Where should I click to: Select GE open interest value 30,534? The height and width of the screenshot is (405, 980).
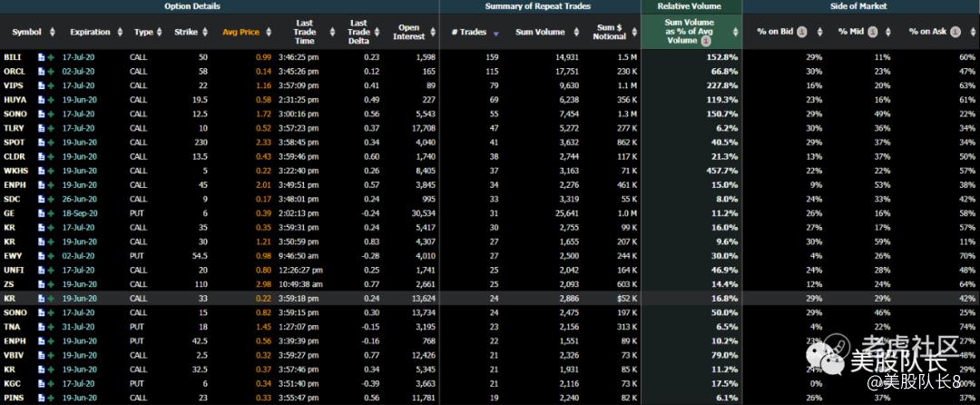pyautogui.click(x=423, y=213)
